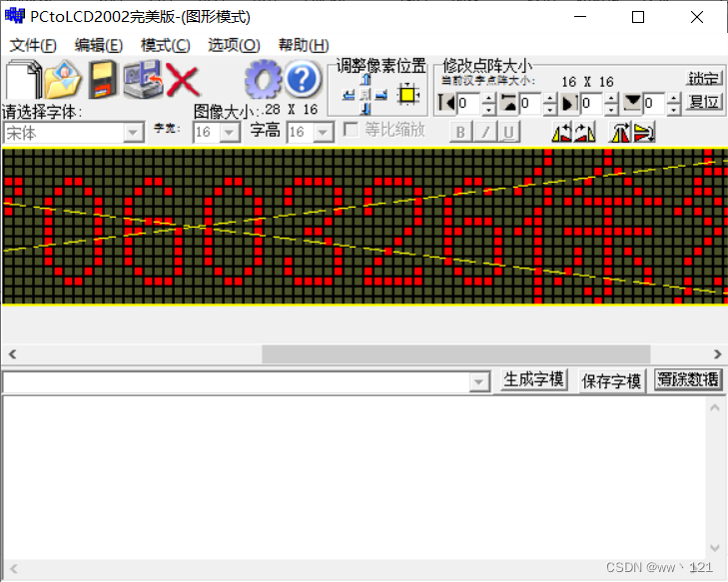
Task: Shift pixels up with the up arrow
Action: pyautogui.click(x=365, y=80)
